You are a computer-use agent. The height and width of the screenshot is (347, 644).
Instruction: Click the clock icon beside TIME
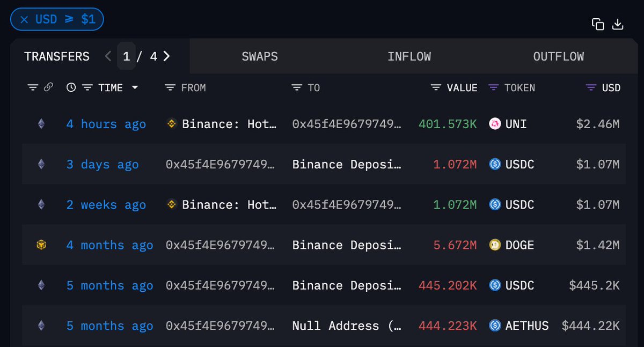pos(71,87)
